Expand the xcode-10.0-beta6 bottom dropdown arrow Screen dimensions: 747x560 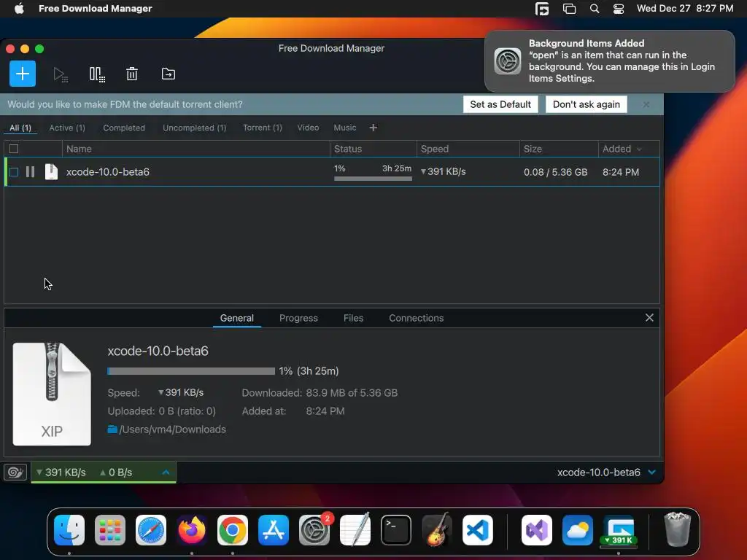pyautogui.click(x=651, y=472)
